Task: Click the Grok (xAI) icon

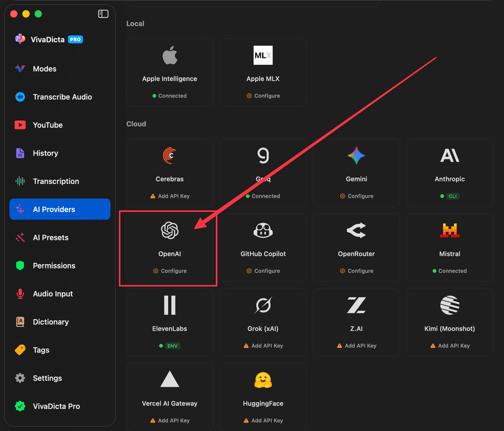Action: [x=263, y=305]
